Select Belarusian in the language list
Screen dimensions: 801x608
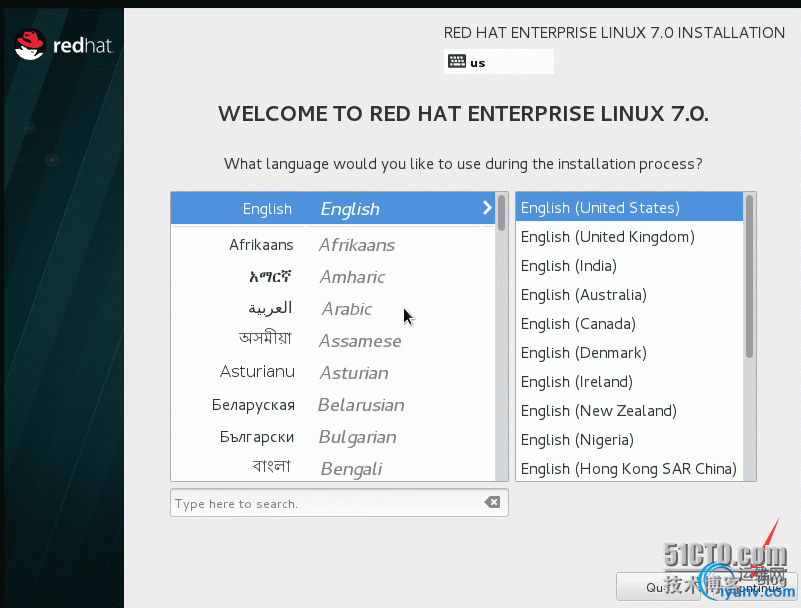(333, 405)
